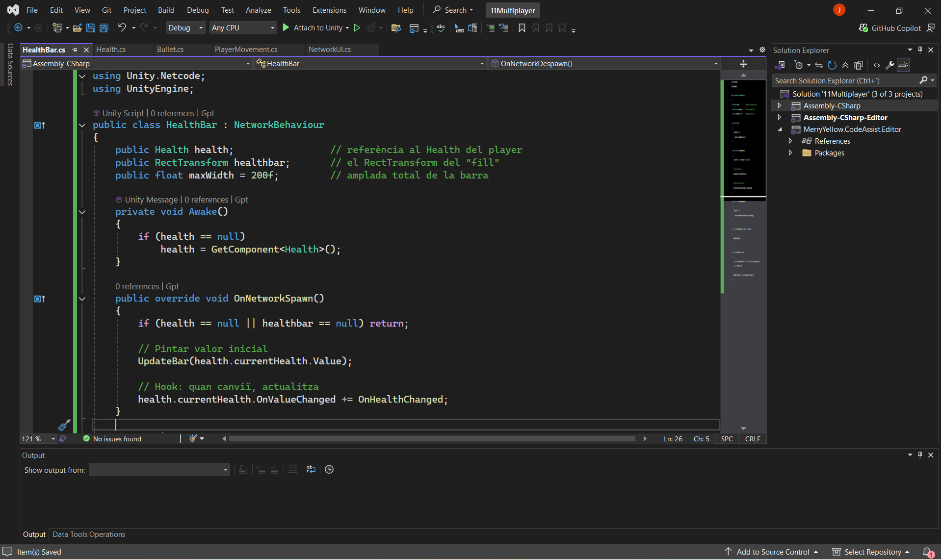Click the Save All toolbar icon
Image resolution: width=941 pixels, height=560 pixels.
(104, 28)
